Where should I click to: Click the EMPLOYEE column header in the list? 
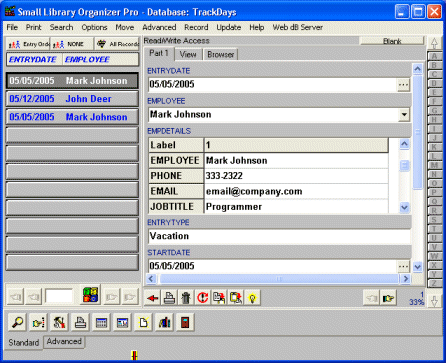pos(100,59)
